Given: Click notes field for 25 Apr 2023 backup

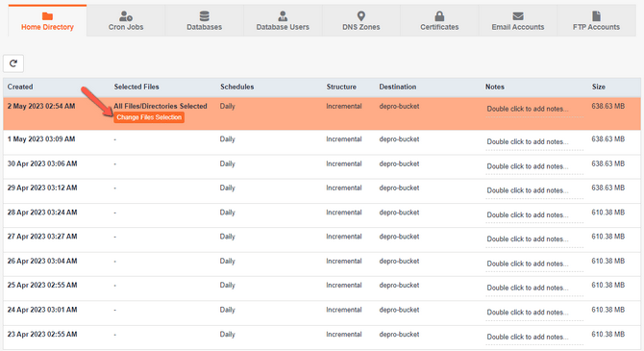Looking at the screenshot, I should (x=534, y=288).
